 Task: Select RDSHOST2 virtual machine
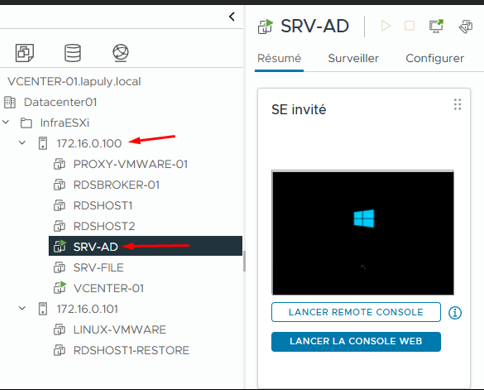[x=104, y=226]
